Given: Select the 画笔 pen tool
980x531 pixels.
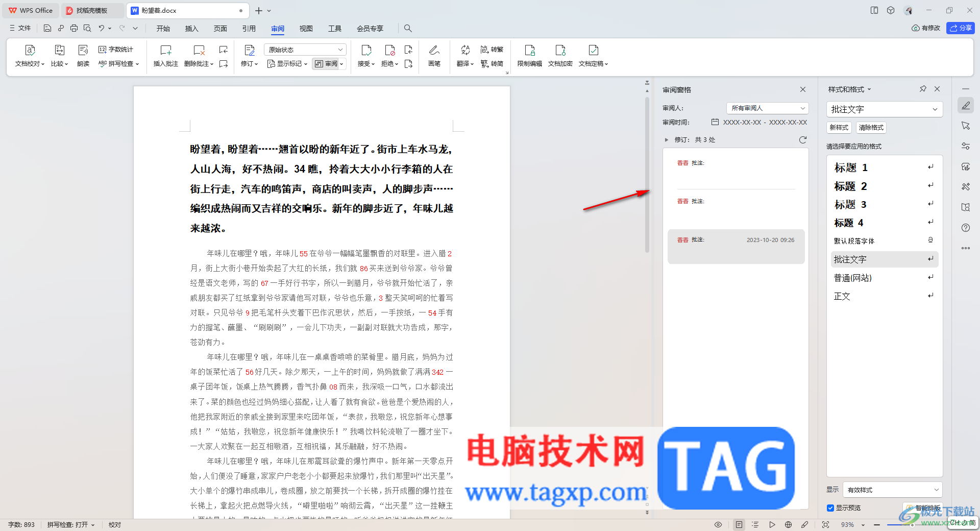Looking at the screenshot, I should [x=434, y=56].
